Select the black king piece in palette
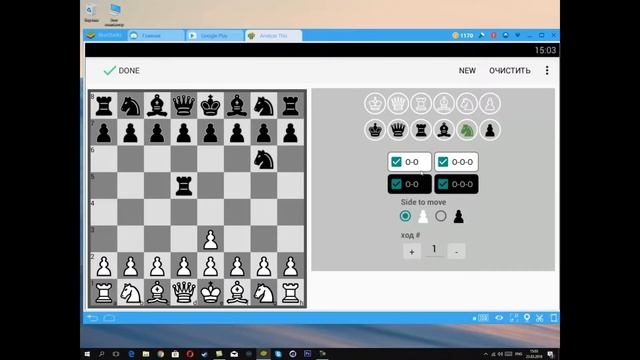640x360 pixels. tap(375, 130)
